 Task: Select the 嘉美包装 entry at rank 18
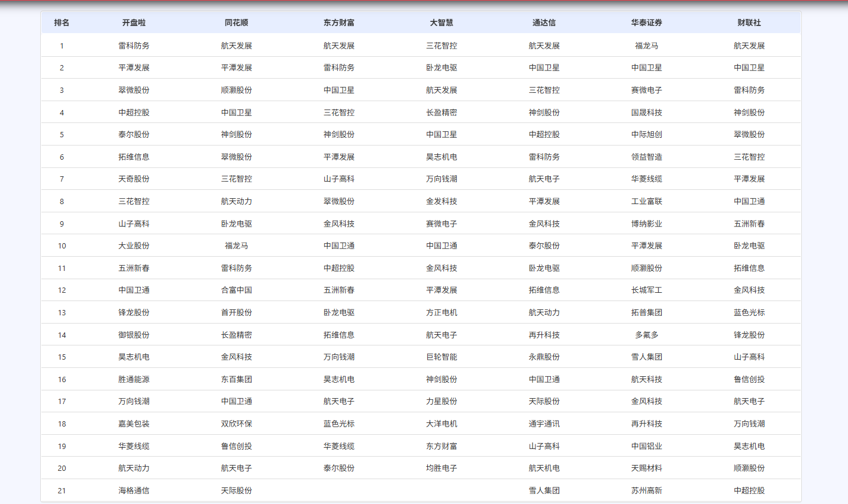134,424
